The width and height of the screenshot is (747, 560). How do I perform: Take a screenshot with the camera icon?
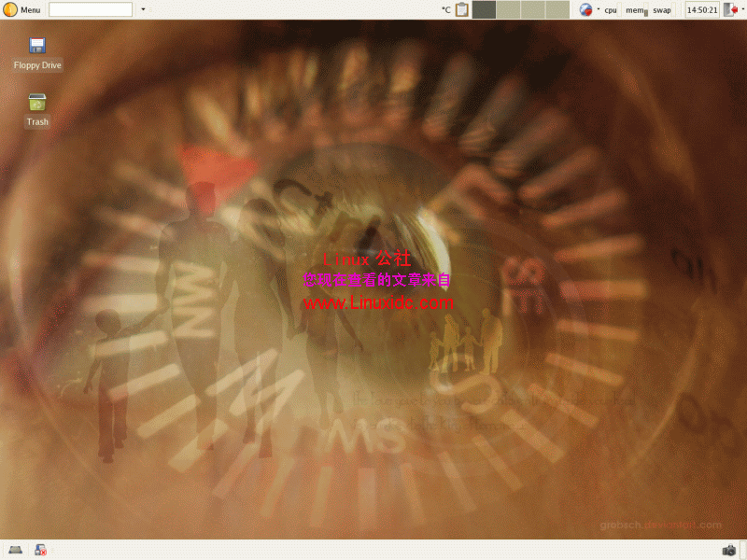[x=729, y=549]
